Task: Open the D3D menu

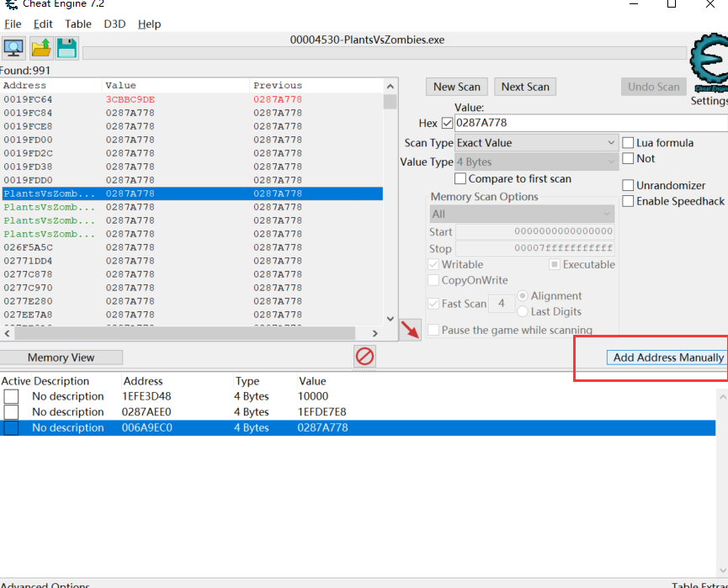Action: 114,24
